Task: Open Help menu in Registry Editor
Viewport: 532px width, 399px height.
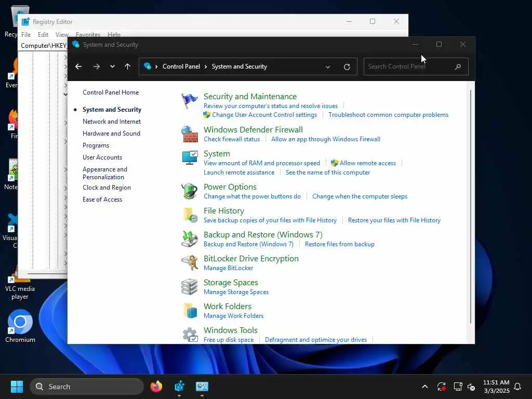Action: 114,35
